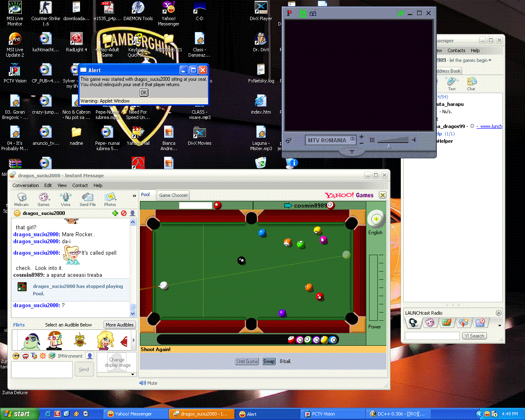Image resolution: width=525 pixels, height=420 pixels.
Task: Select the blonde woman audible
Action: pyautogui.click(x=105, y=340)
